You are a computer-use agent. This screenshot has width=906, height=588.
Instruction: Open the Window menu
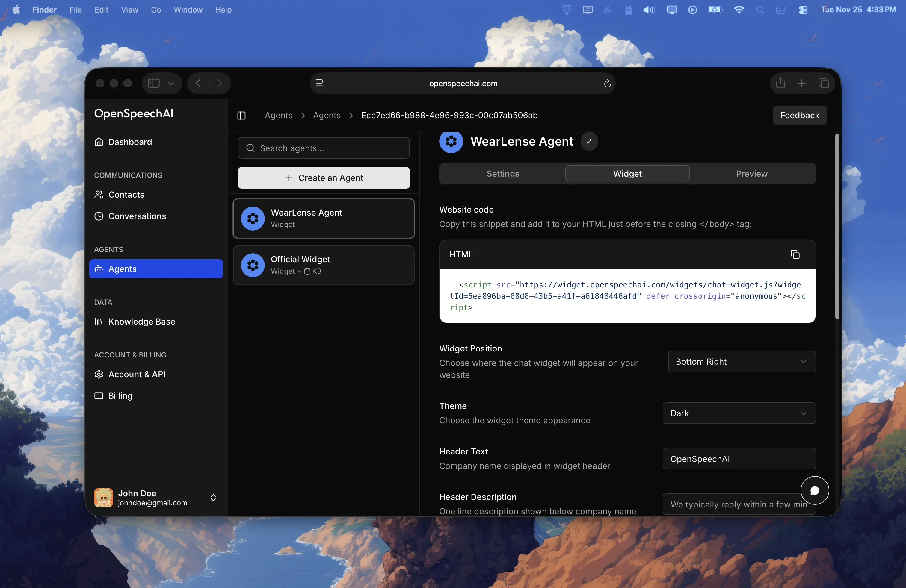click(x=188, y=10)
